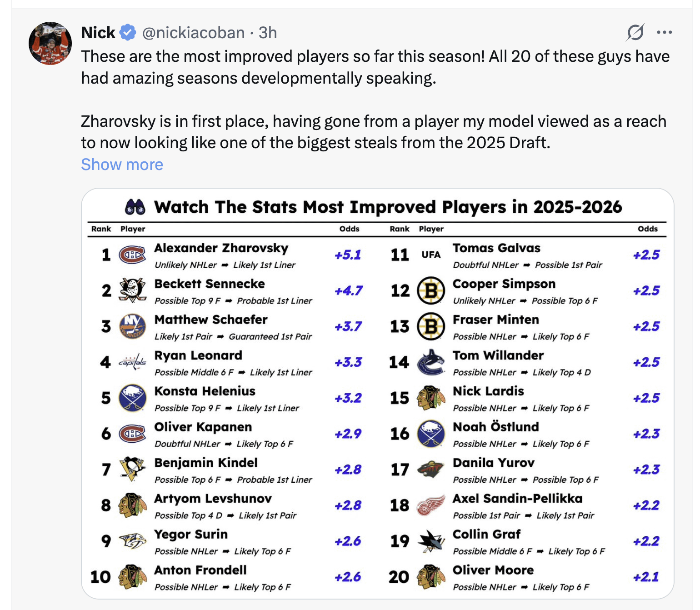The image size is (700, 610).
Task: Click Penguins logo beside Benjamin Kindel
Action: pyautogui.click(x=132, y=469)
